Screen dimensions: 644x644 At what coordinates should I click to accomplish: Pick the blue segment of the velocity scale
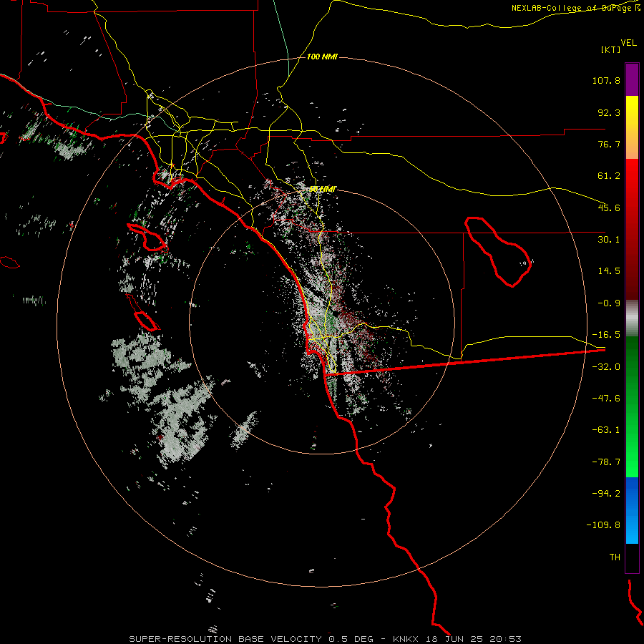click(x=632, y=510)
